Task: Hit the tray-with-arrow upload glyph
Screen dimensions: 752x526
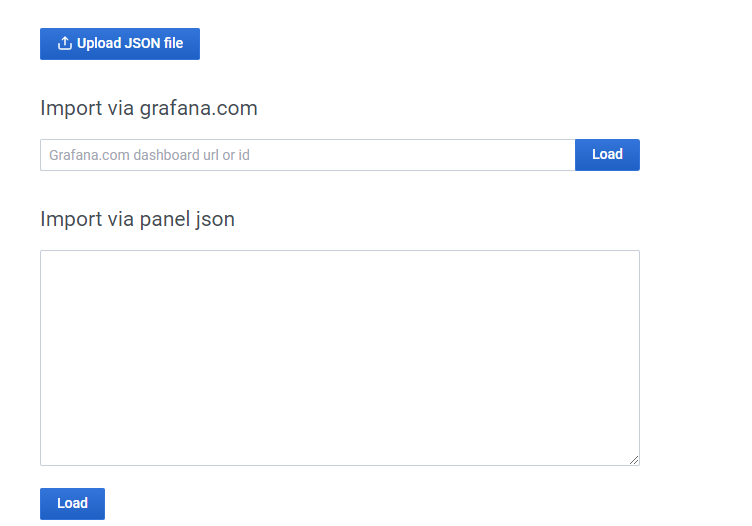Action: (65, 44)
